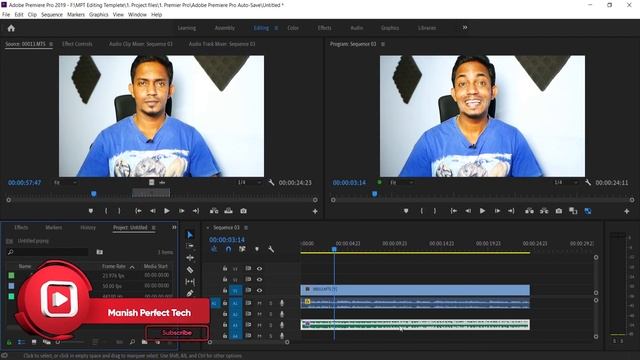The width and height of the screenshot is (640, 360).
Task: Open the Program monitor settings wrench
Action: point(588,182)
